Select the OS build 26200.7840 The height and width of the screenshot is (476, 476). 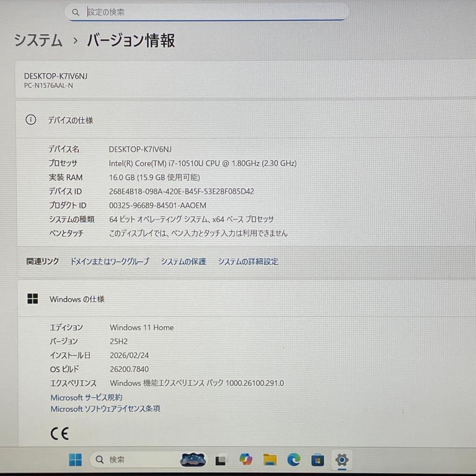click(x=129, y=369)
